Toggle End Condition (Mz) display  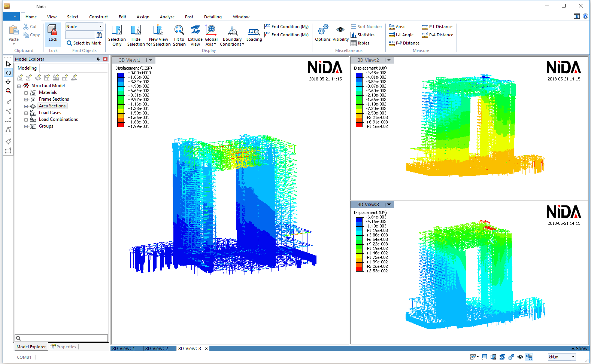click(287, 35)
